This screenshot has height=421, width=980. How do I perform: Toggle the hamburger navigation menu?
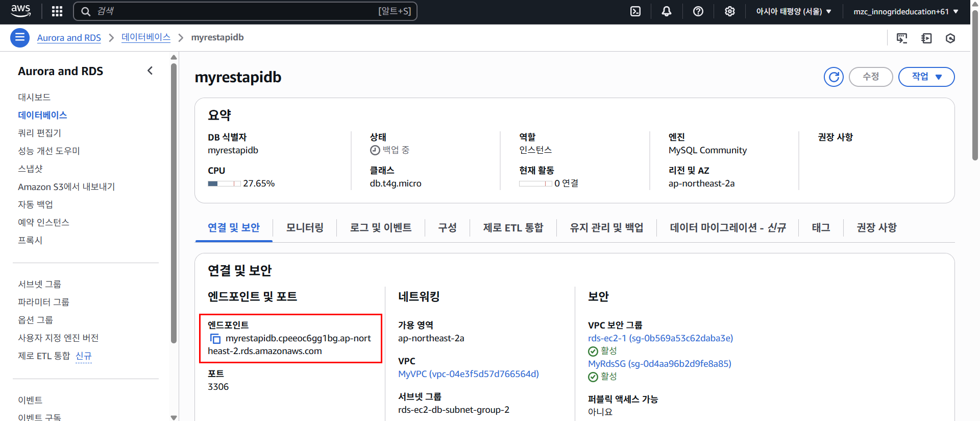[20, 37]
